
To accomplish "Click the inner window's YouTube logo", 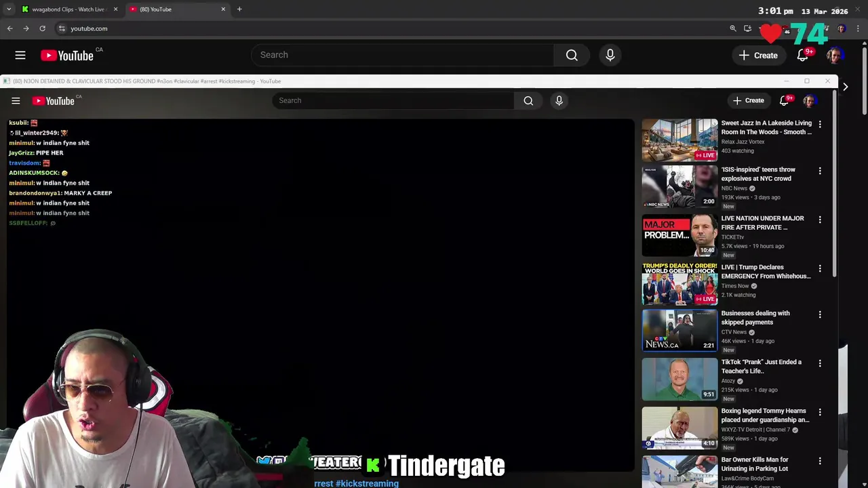I will pyautogui.click(x=53, y=101).
